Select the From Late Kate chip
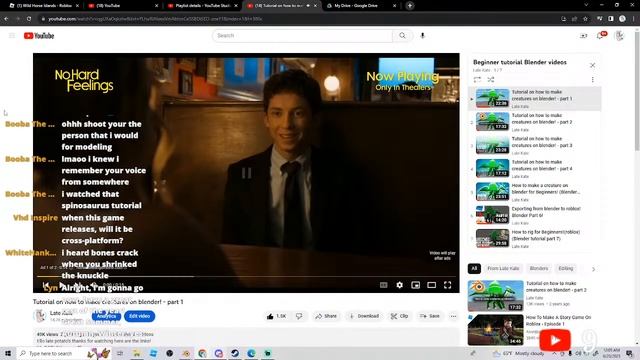Image resolution: width=640 pixels, height=360 pixels. 503,269
